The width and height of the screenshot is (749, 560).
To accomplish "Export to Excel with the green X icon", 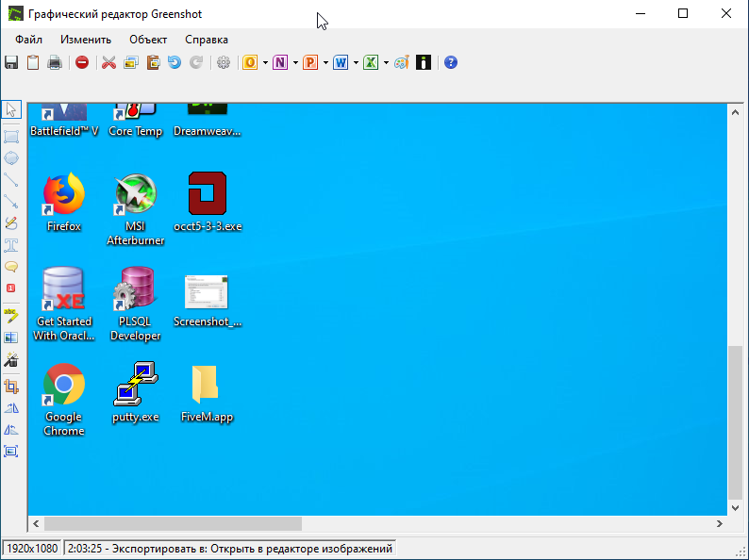I will [371, 62].
